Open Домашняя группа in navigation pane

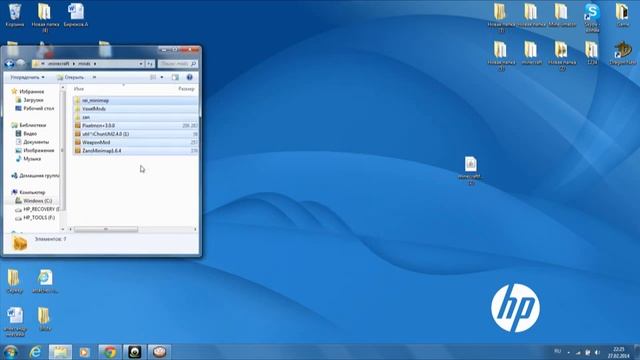pyautogui.click(x=39, y=176)
